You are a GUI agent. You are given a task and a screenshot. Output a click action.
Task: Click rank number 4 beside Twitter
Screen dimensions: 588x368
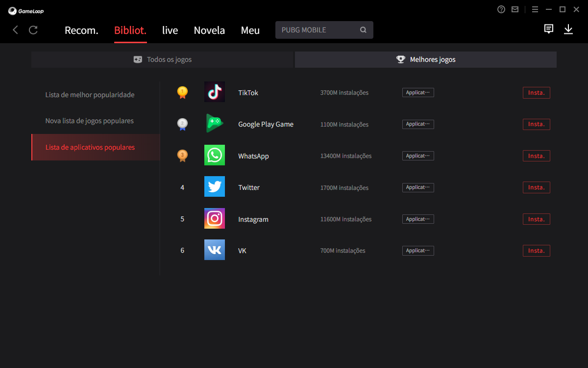[x=182, y=187]
